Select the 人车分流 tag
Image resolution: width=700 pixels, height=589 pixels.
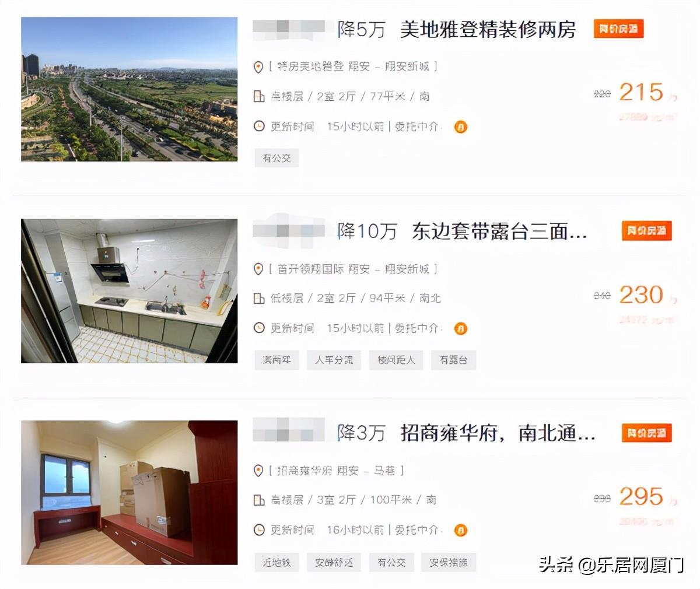pyautogui.click(x=334, y=360)
